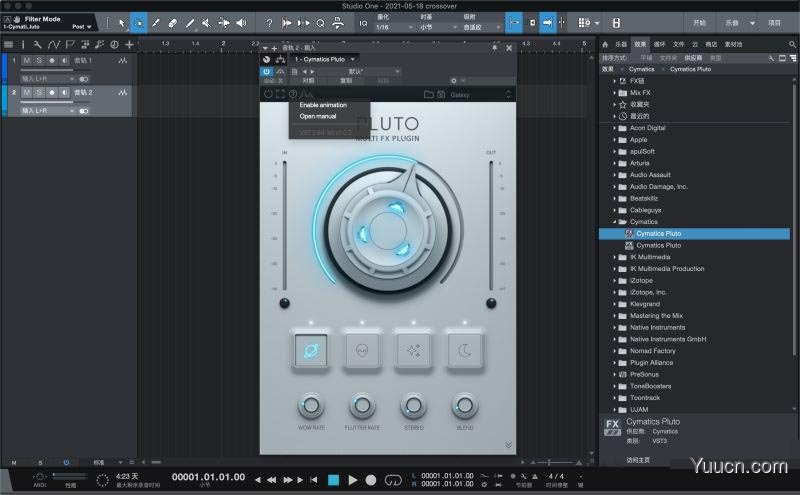Open track 1 input L+R dropdown
Screen dimensions: 800x495
point(47,79)
